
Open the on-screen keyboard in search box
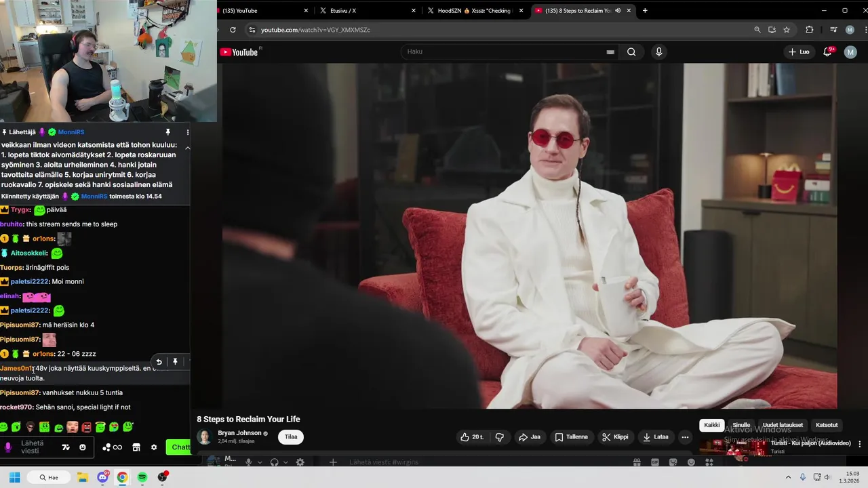pos(610,52)
